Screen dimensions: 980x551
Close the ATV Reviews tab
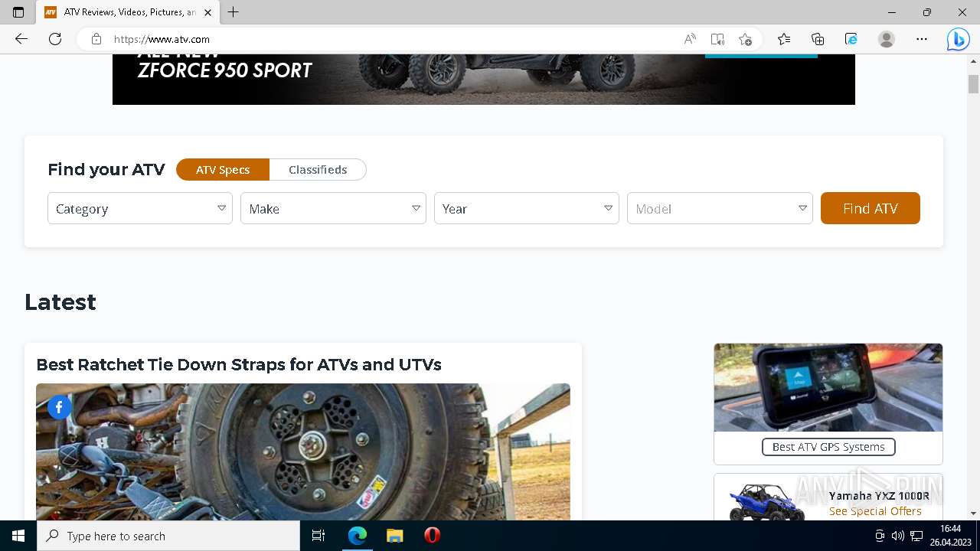207,12
